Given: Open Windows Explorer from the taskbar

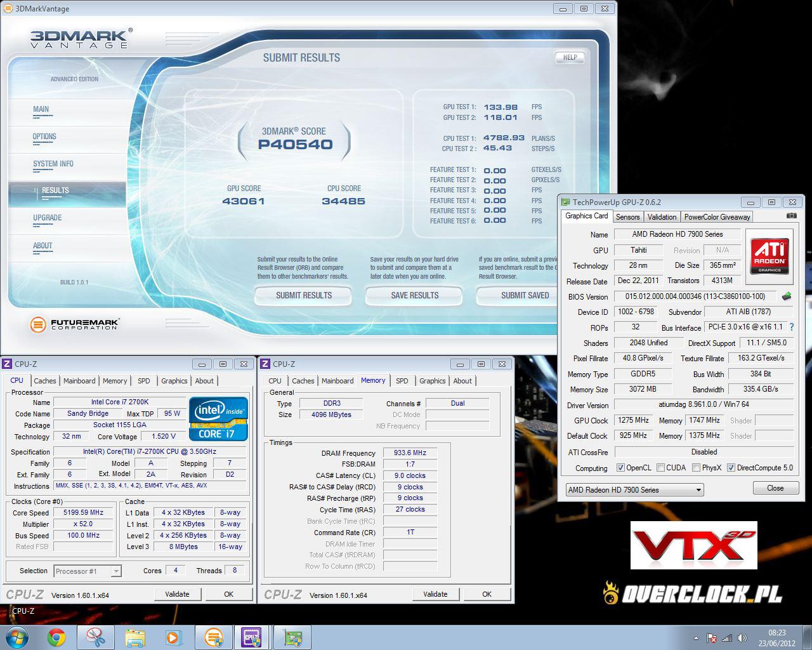Looking at the screenshot, I should (x=135, y=637).
